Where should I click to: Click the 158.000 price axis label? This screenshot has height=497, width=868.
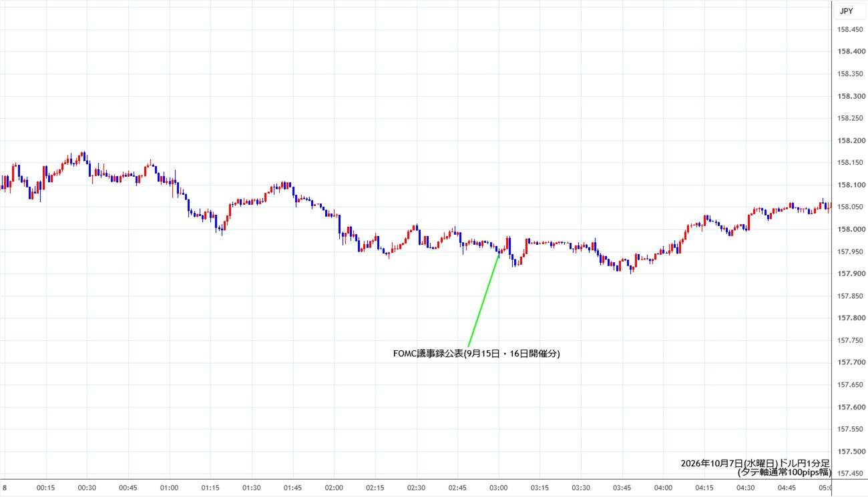click(x=850, y=229)
